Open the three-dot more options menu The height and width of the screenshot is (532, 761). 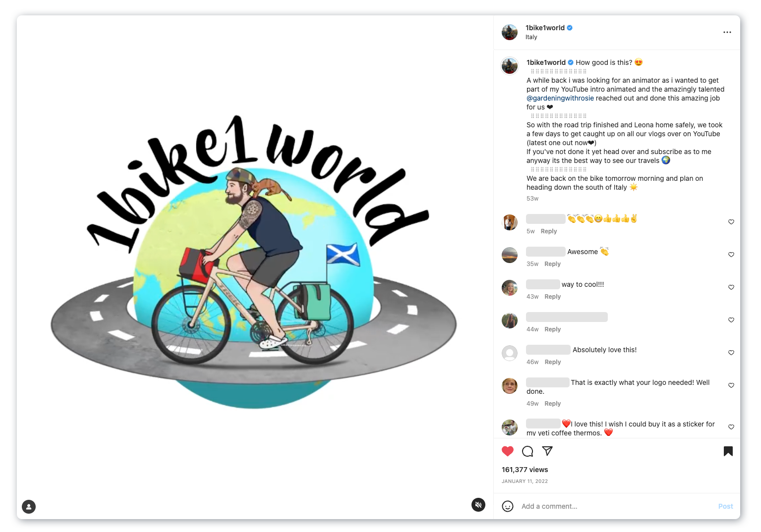click(x=727, y=32)
